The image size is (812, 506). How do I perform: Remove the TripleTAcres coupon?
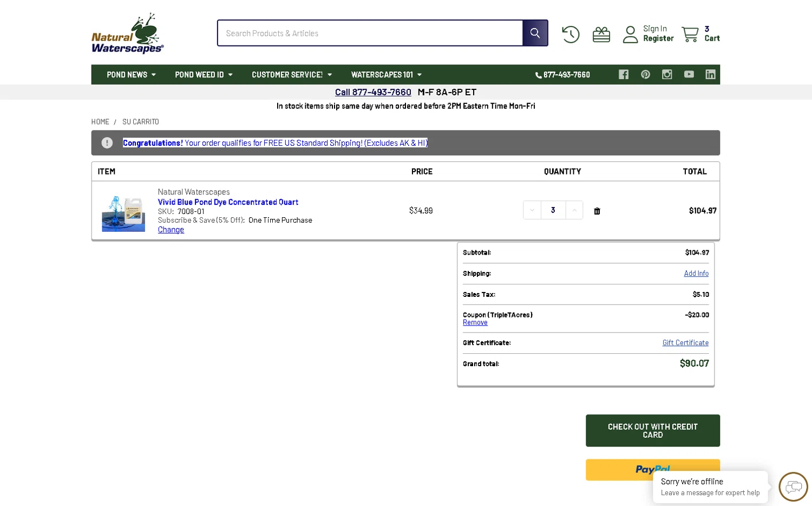click(x=475, y=322)
